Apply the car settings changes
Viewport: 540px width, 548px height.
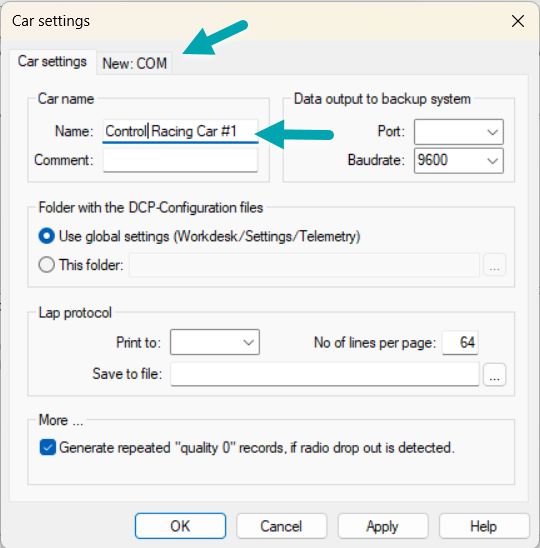point(383,526)
